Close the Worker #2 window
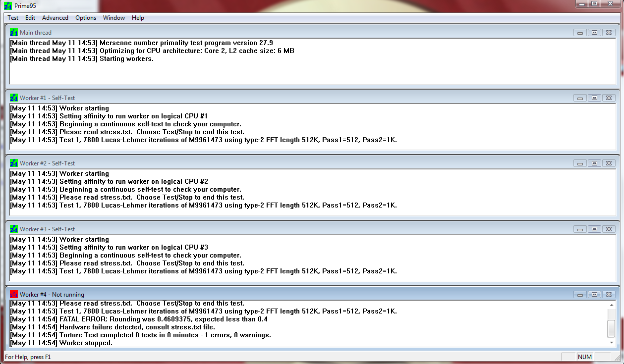624x364 pixels. 609,163
